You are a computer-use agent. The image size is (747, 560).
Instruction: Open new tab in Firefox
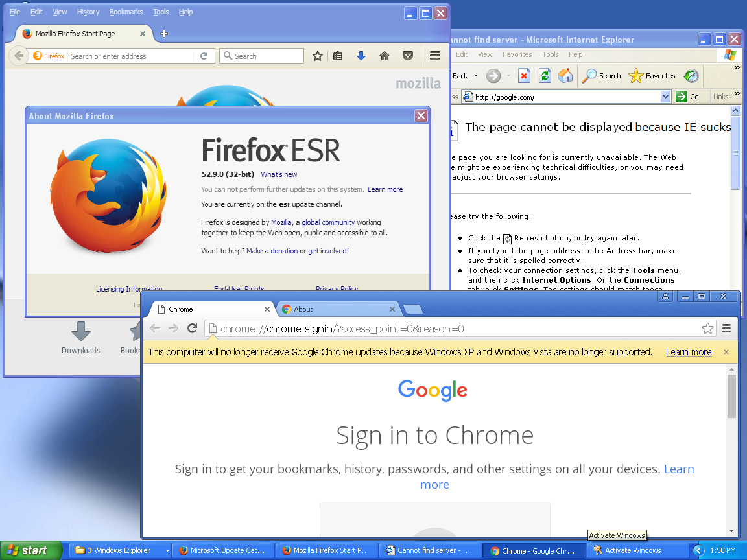(164, 33)
